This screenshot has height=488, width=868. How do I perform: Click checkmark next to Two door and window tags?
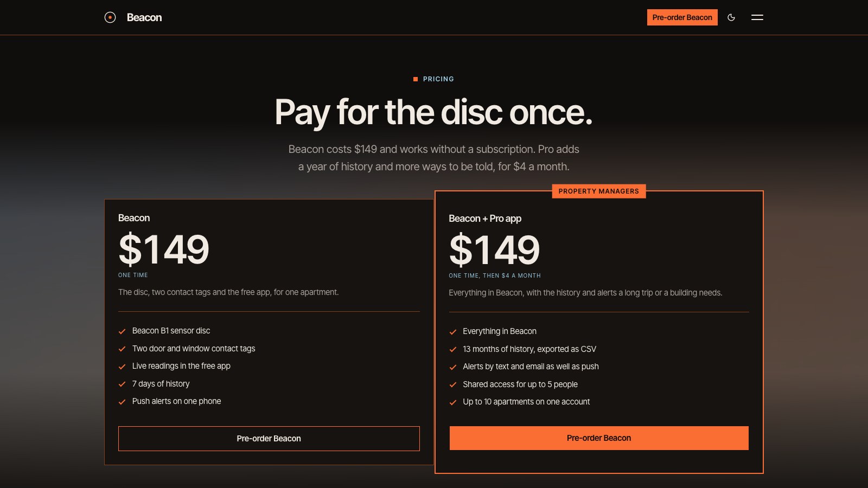click(122, 349)
